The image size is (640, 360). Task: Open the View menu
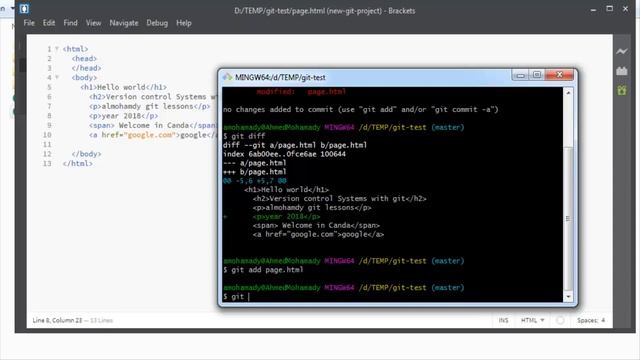tap(93, 23)
